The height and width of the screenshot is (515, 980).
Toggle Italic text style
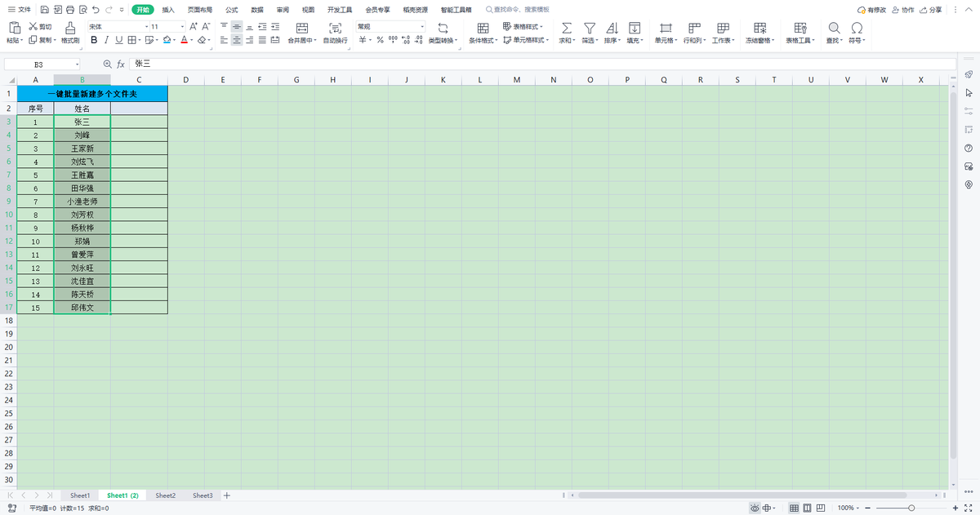106,40
